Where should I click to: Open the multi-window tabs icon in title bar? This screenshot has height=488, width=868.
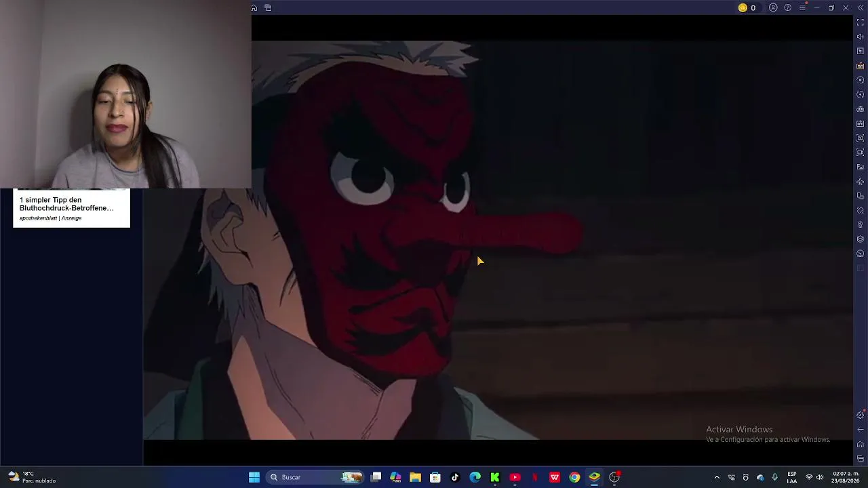tap(268, 7)
